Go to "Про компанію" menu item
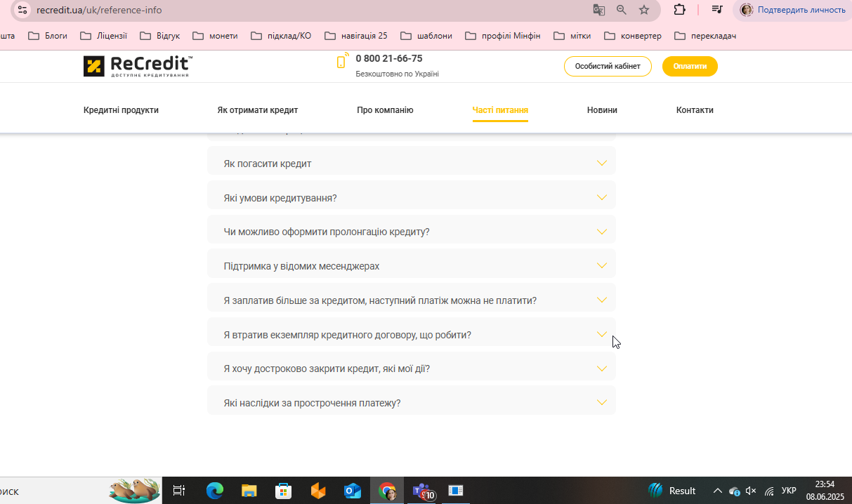The width and height of the screenshot is (852, 504). tap(385, 110)
